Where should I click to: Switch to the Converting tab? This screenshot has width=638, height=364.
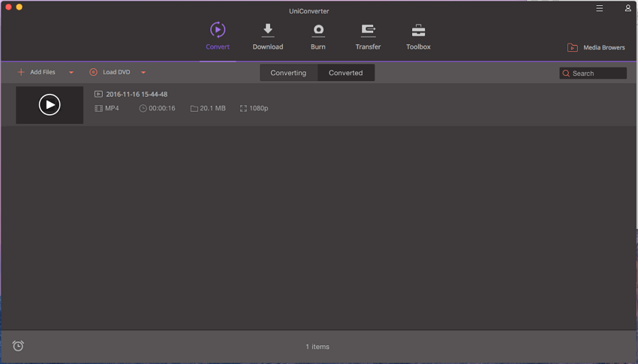coord(288,73)
